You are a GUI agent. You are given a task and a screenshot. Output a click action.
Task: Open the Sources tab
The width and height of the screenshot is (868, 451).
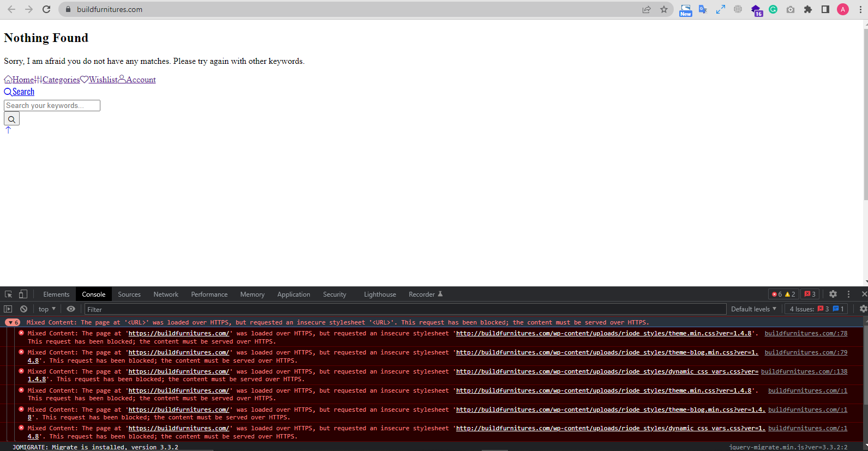click(x=129, y=294)
